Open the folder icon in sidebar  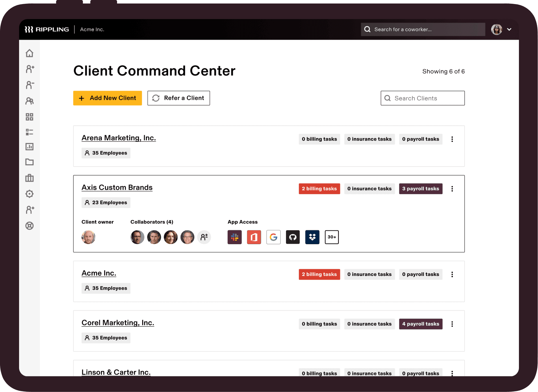tap(29, 162)
